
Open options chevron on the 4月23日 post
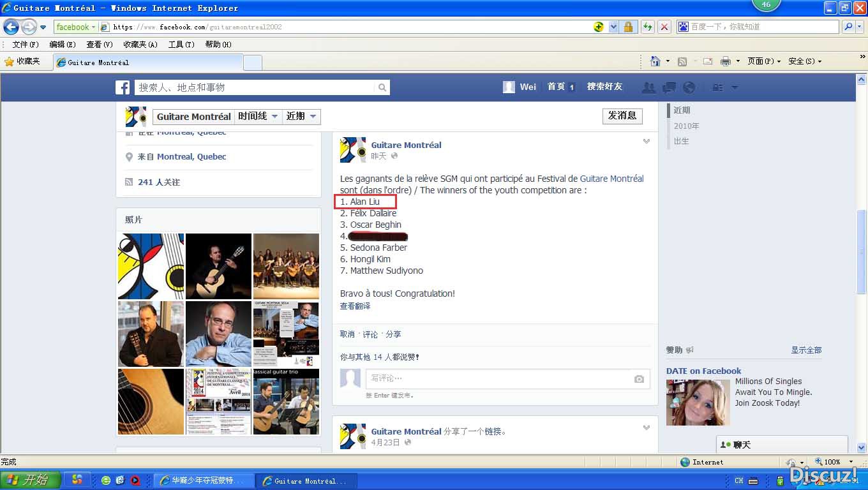(647, 427)
